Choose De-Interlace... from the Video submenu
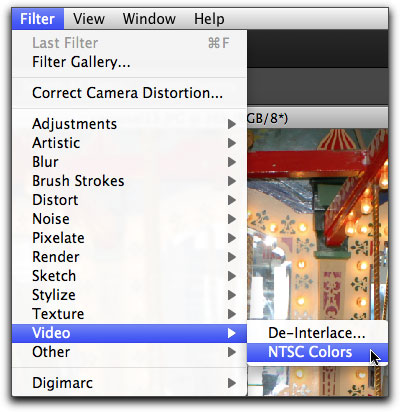This screenshot has height=412, width=400. click(317, 333)
